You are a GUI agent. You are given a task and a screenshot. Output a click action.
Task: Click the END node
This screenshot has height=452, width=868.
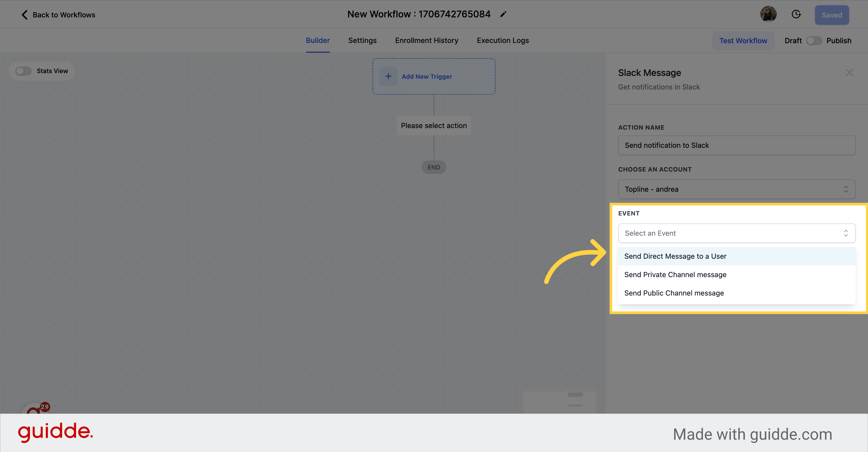[x=434, y=167]
